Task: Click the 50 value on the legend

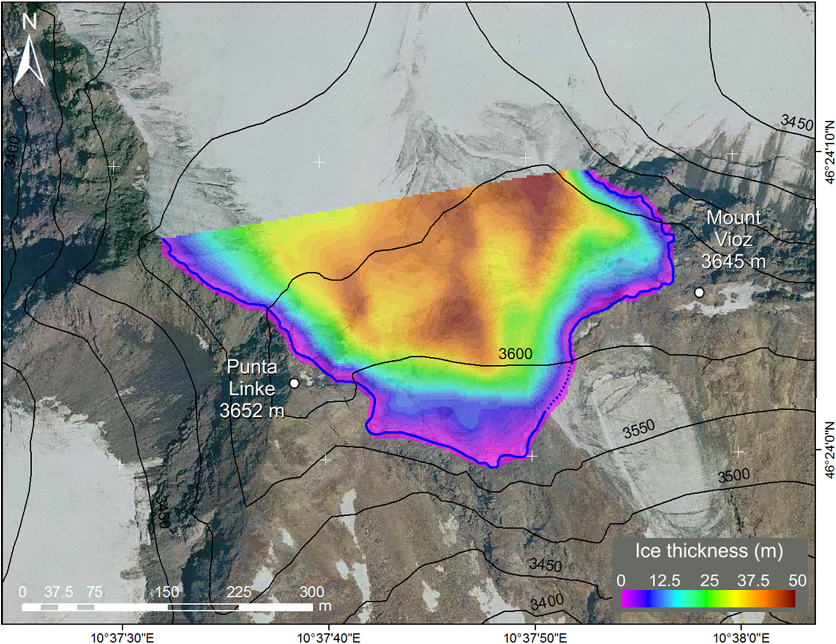Action: tap(797, 581)
